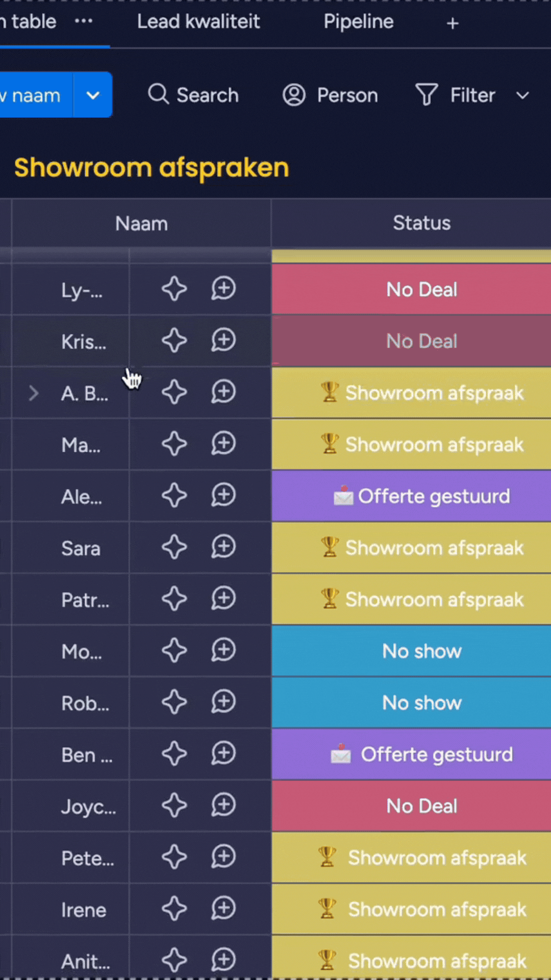
Task: Click the three dots next to table tab
Action: (84, 21)
